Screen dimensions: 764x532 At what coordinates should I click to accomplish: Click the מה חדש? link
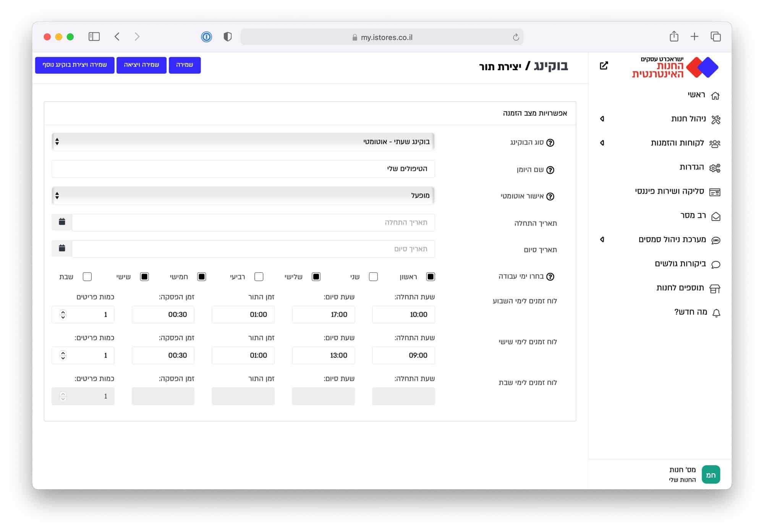[691, 312]
